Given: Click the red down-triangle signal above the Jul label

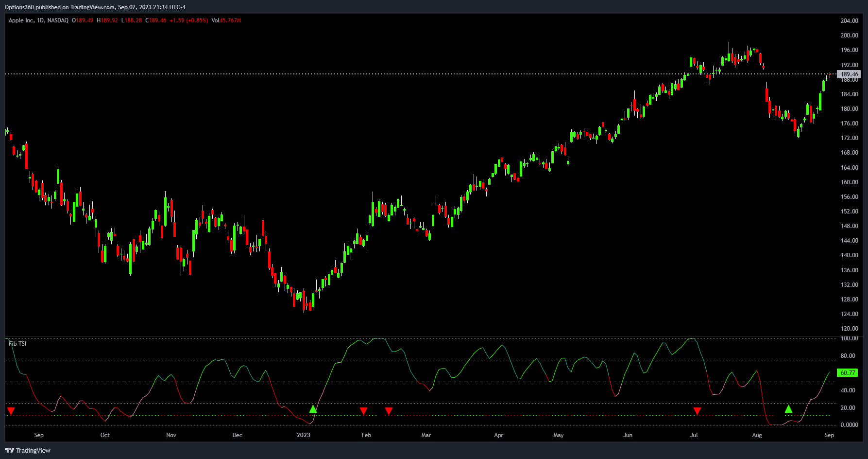Looking at the screenshot, I should pos(697,411).
